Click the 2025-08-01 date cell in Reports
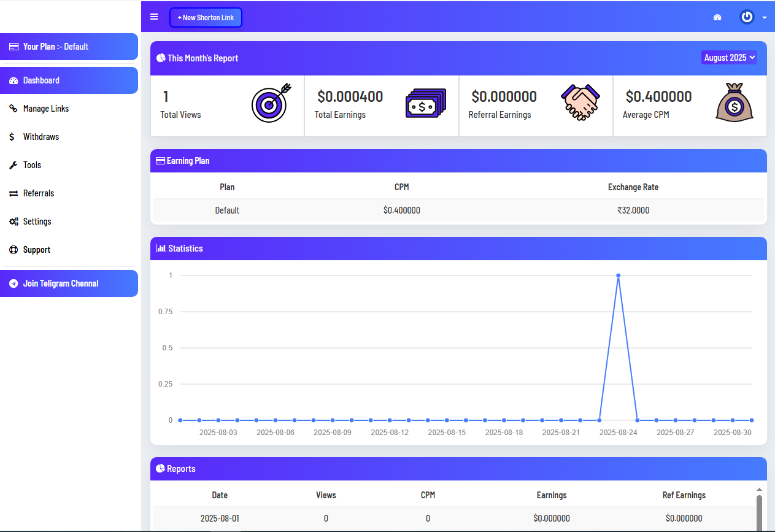 (220, 519)
